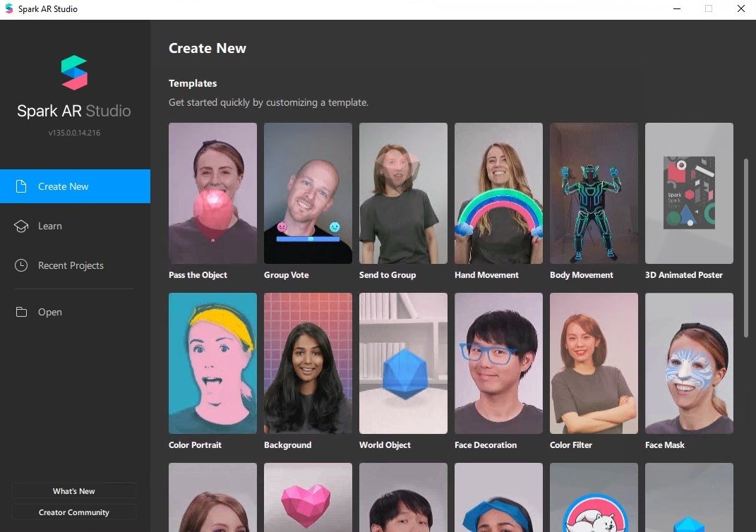Viewport: 756px width, 532px height.
Task: Select the Hand Movement rainbow template
Action: coord(498,193)
